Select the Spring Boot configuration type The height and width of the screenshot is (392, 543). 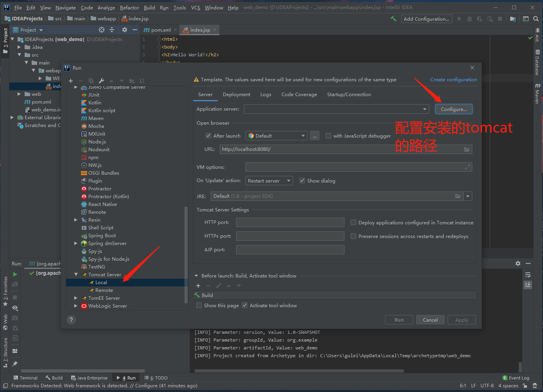(102, 236)
